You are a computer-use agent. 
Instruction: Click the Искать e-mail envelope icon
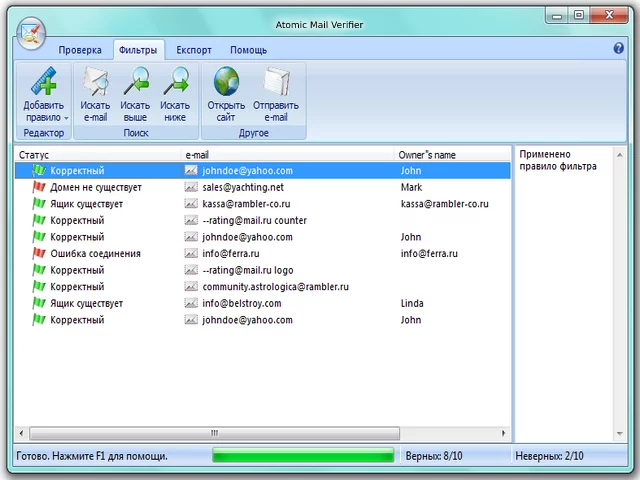click(96, 81)
